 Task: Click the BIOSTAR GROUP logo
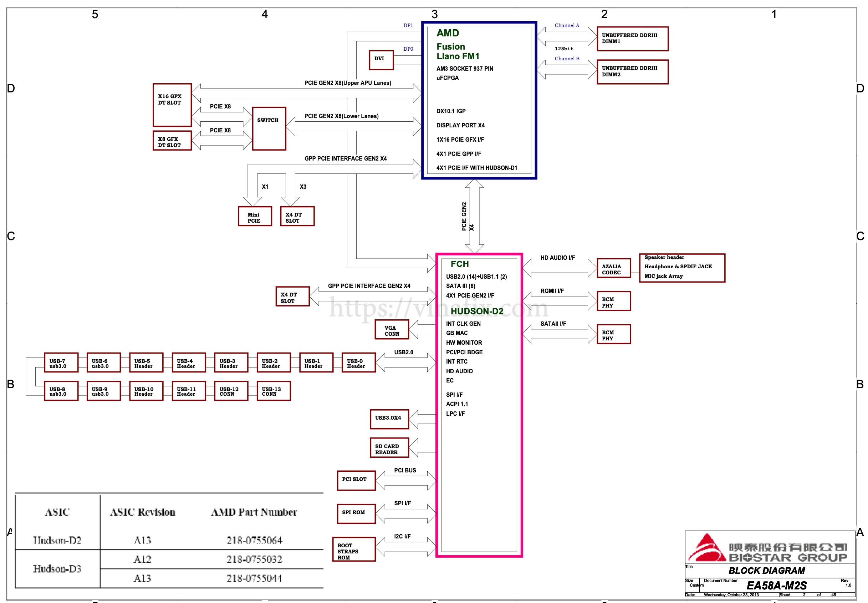767,547
